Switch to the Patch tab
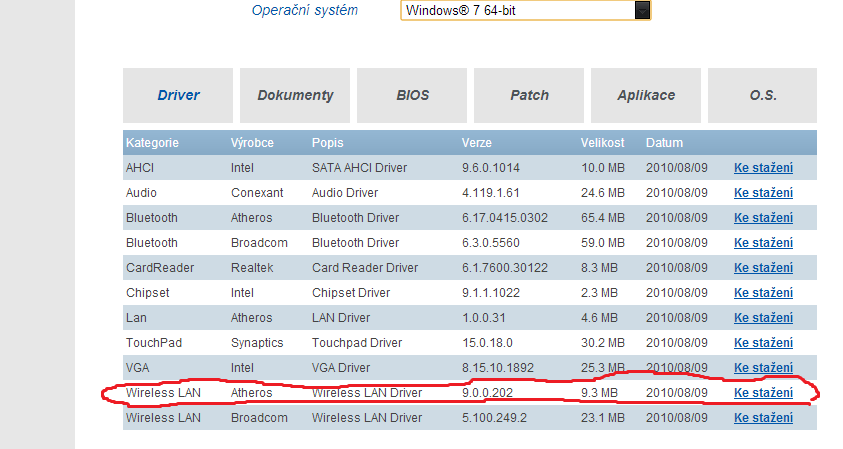Screen dimensions: 843x449 coord(529,95)
